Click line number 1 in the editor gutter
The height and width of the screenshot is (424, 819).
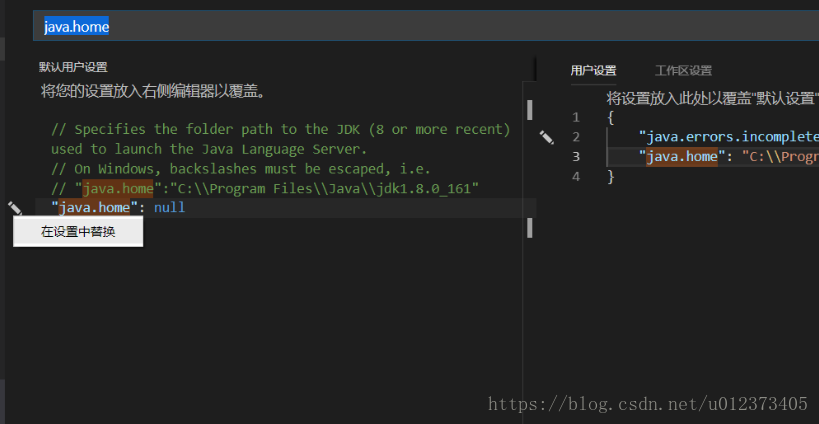tap(576, 117)
